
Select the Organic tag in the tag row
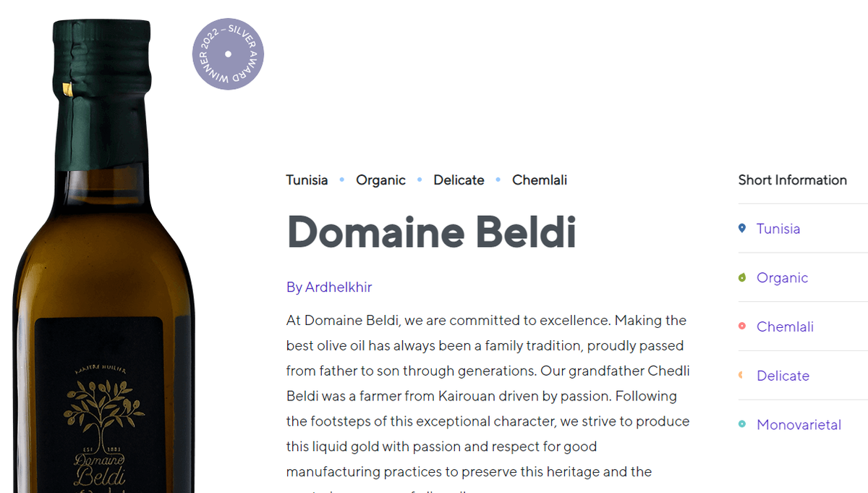380,180
